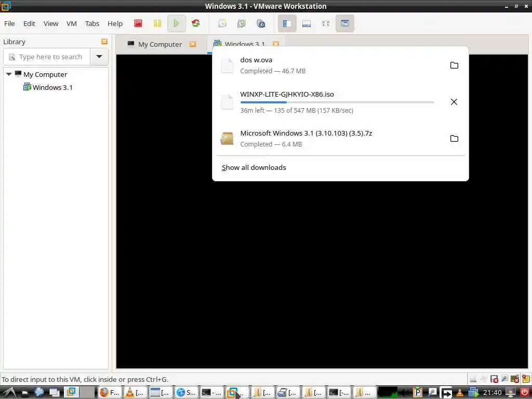Screen dimensions: 532x399
Task: Open the Help menu
Action: (115, 23)
